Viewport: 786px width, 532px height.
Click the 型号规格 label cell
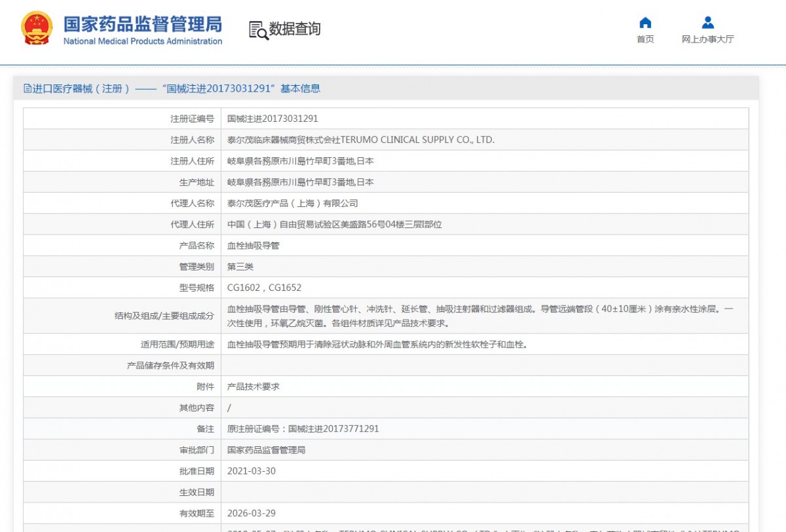[x=122, y=288]
